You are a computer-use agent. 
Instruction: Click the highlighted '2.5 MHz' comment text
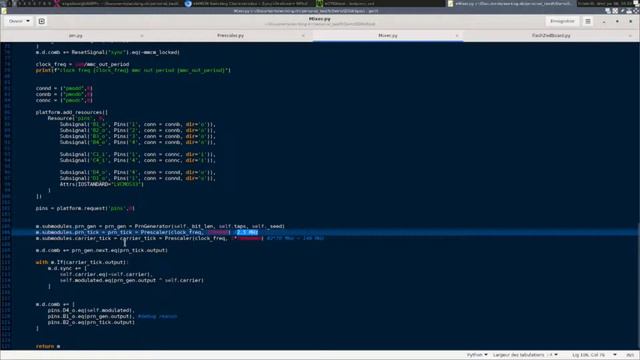pyautogui.click(x=247, y=232)
